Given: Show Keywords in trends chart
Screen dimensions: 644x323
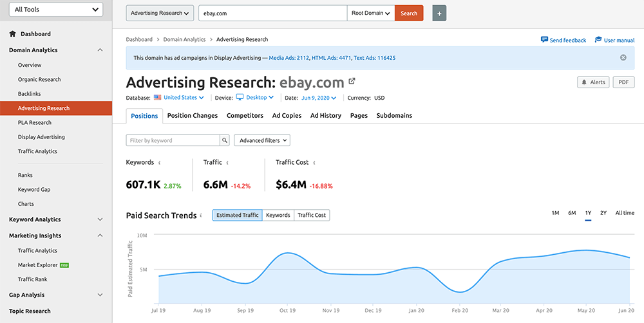Looking at the screenshot, I should pyautogui.click(x=278, y=215).
